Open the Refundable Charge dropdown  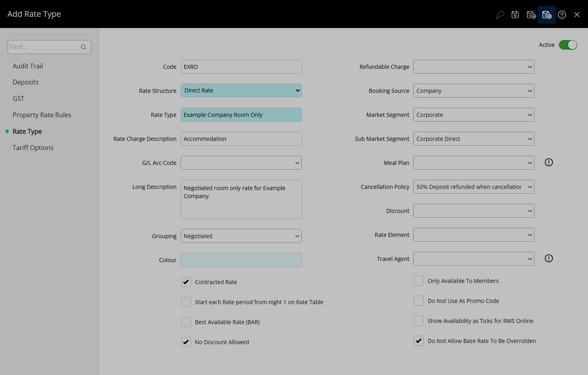click(474, 67)
